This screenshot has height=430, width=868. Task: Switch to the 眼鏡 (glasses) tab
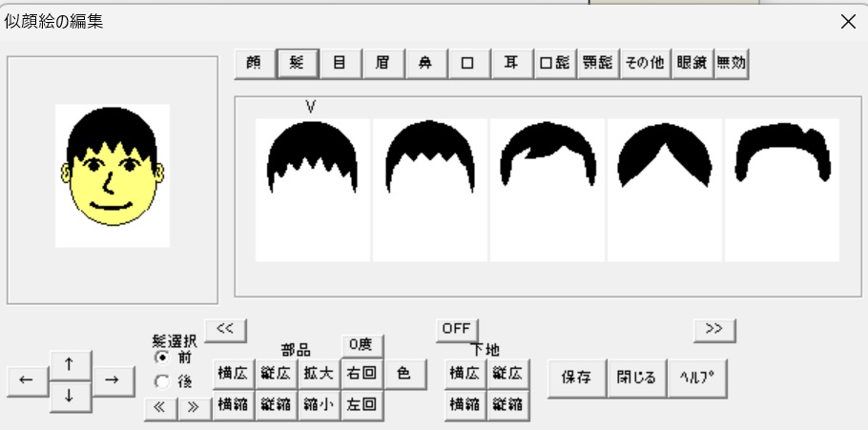coord(691,64)
